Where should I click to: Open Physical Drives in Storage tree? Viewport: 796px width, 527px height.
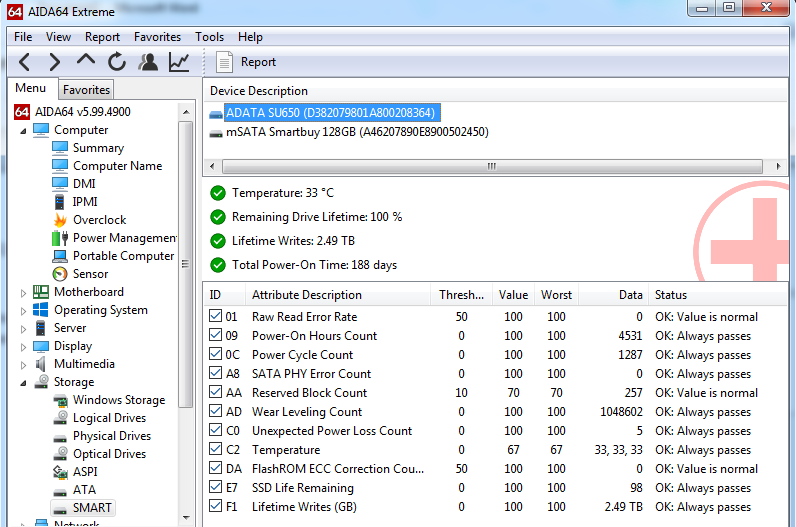(x=111, y=436)
